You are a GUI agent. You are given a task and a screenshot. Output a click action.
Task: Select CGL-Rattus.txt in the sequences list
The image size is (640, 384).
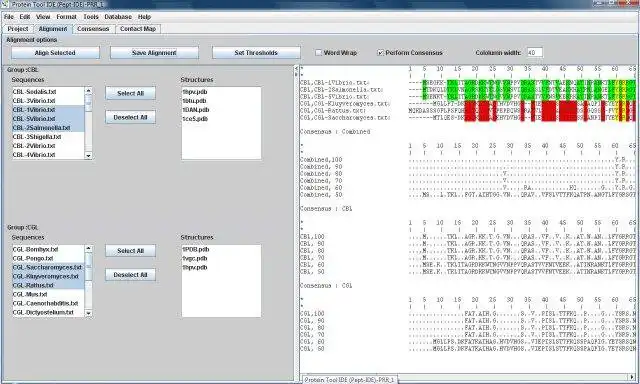48,285
